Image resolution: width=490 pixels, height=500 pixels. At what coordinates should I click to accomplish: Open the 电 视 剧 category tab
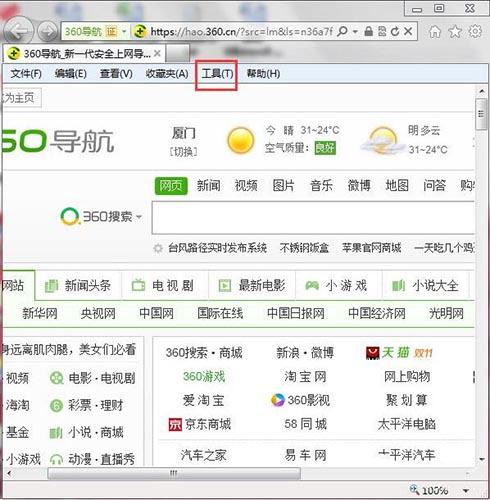point(165,286)
